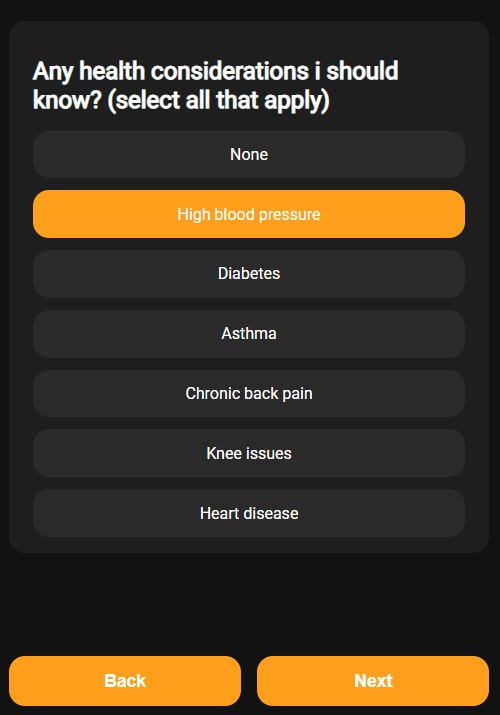Click the "select all that apply" text
Screen dimensions: 500x715
[218, 100]
